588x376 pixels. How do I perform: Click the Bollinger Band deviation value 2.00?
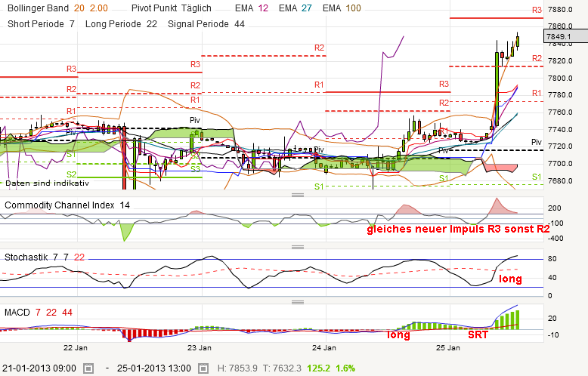coord(99,8)
